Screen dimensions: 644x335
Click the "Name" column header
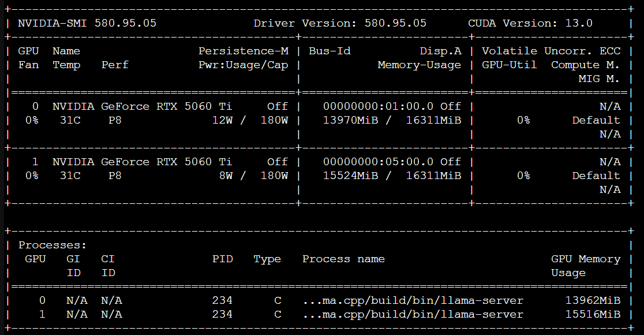(x=66, y=51)
